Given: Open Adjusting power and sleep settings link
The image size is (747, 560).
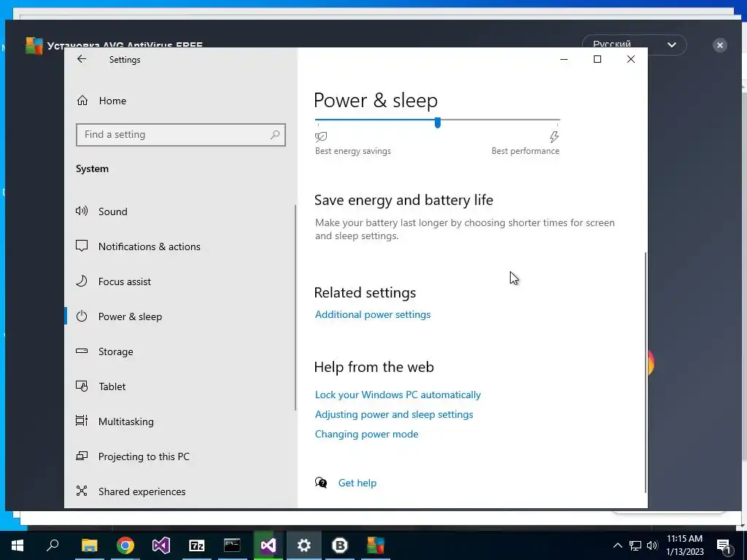Looking at the screenshot, I should (394, 414).
